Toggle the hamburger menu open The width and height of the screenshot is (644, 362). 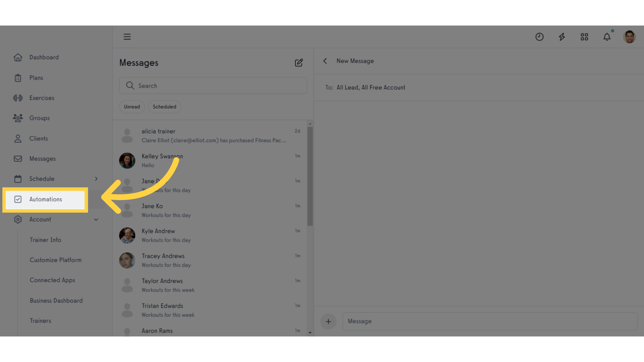pyautogui.click(x=127, y=36)
